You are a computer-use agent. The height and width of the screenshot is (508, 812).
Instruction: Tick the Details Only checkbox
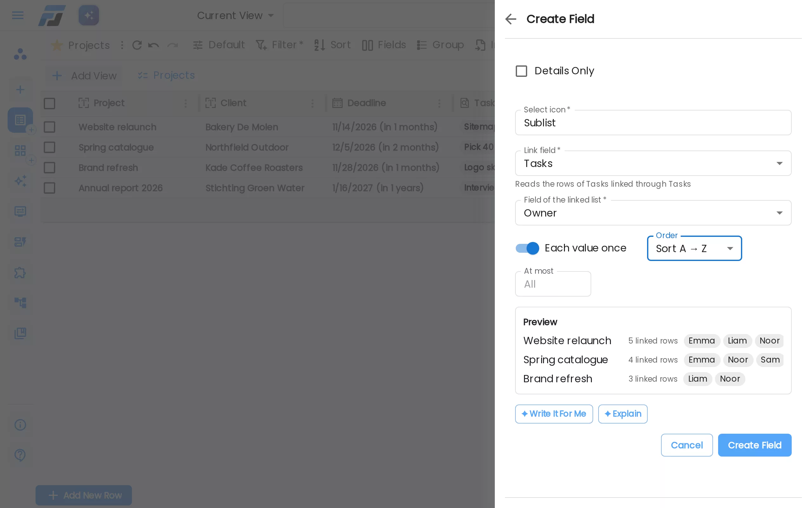521,71
